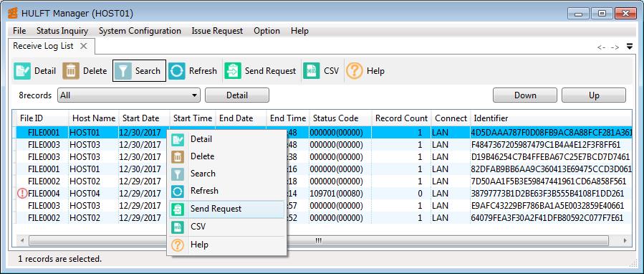
Task: Open the All filter dropdown
Action: click(129, 95)
